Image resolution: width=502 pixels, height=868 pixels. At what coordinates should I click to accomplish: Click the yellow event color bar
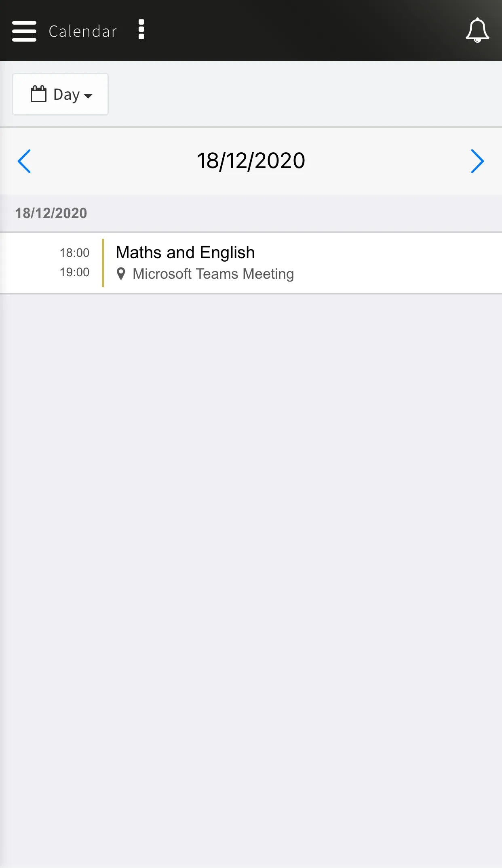[x=104, y=262]
